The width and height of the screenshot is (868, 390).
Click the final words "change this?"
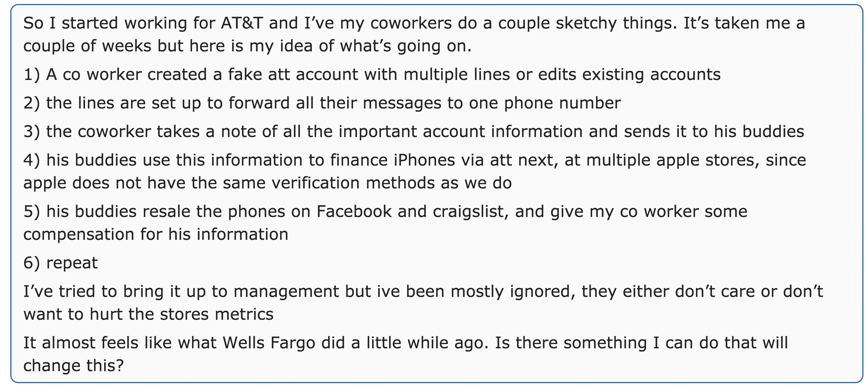pos(73,366)
